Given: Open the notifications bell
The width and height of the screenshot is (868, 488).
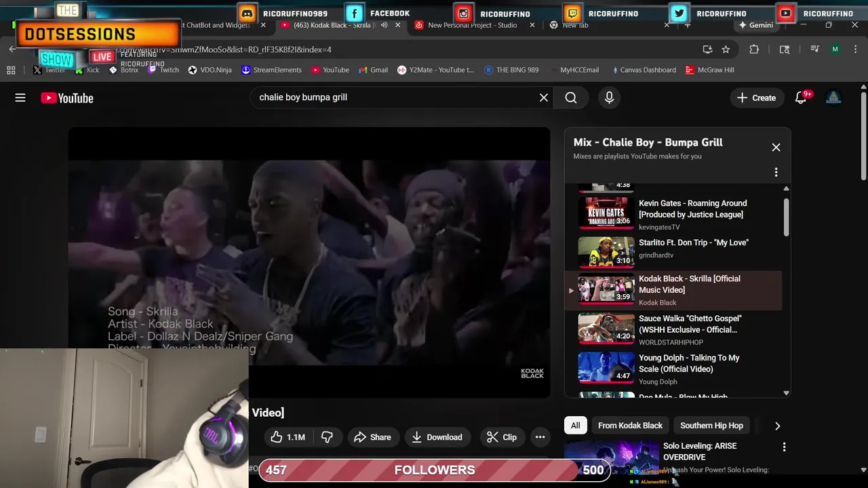Looking at the screenshot, I should pos(801,98).
